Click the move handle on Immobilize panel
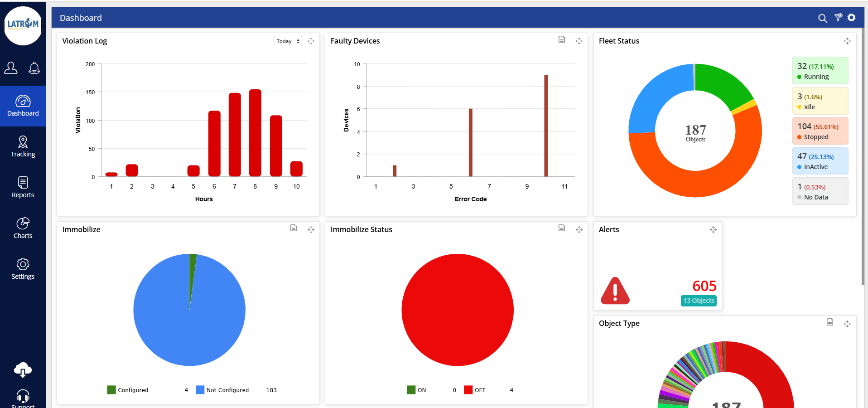Image resolution: width=868 pixels, height=408 pixels. [311, 230]
